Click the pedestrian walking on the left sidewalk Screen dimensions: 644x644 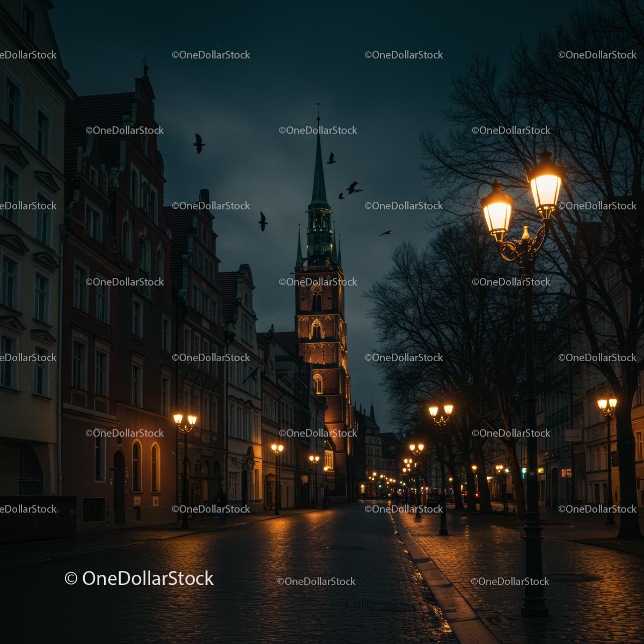(x=221, y=505)
